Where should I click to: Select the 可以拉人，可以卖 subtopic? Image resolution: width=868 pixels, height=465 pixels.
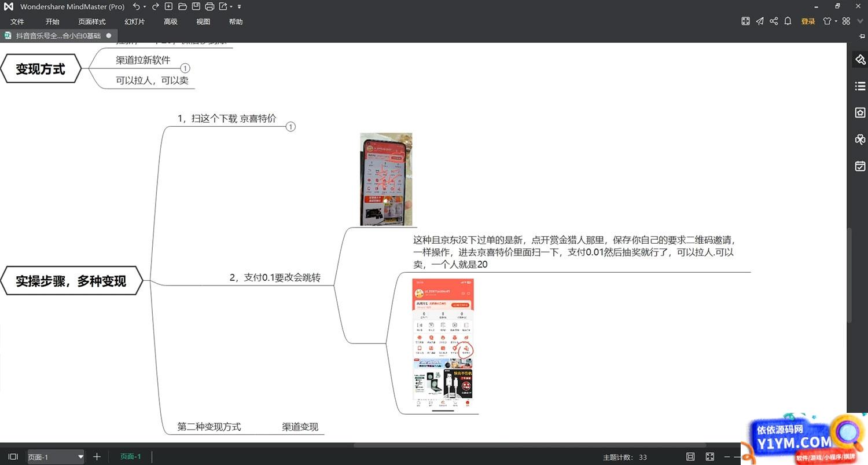tap(152, 80)
